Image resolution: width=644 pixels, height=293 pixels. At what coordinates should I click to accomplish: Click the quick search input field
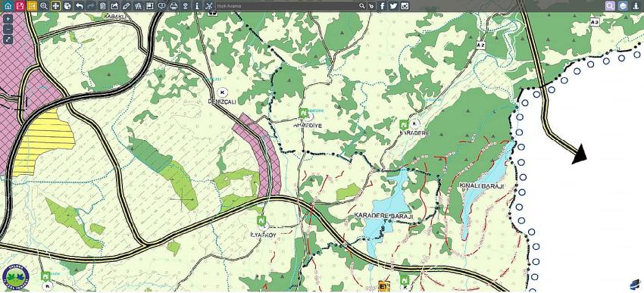286,6
